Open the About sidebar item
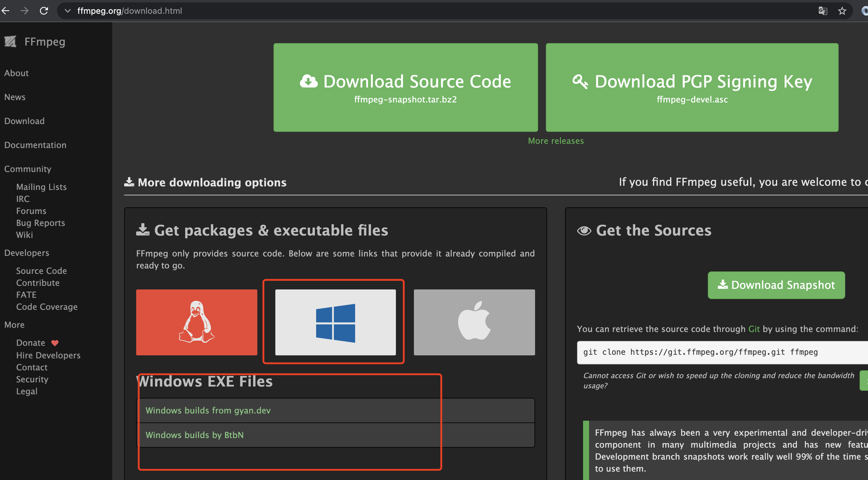The image size is (868, 480). pos(16,73)
